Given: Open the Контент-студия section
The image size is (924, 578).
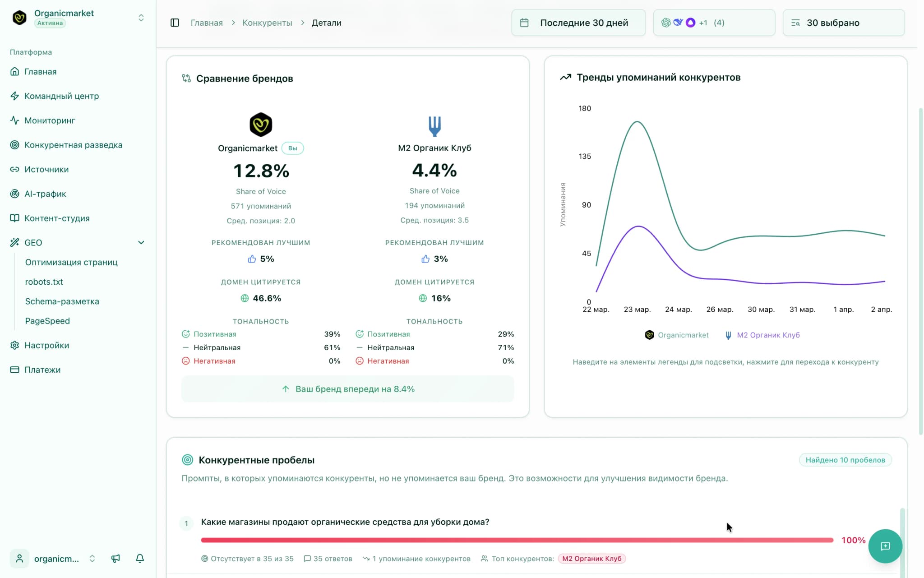Looking at the screenshot, I should pos(57,218).
